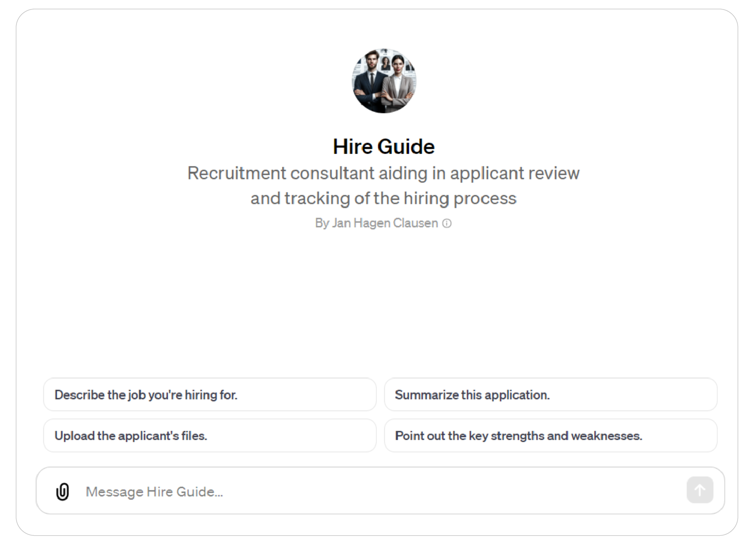756x548 pixels.
Task: Open the 'By Jan Hagen Clausen' author link
Action: [377, 223]
